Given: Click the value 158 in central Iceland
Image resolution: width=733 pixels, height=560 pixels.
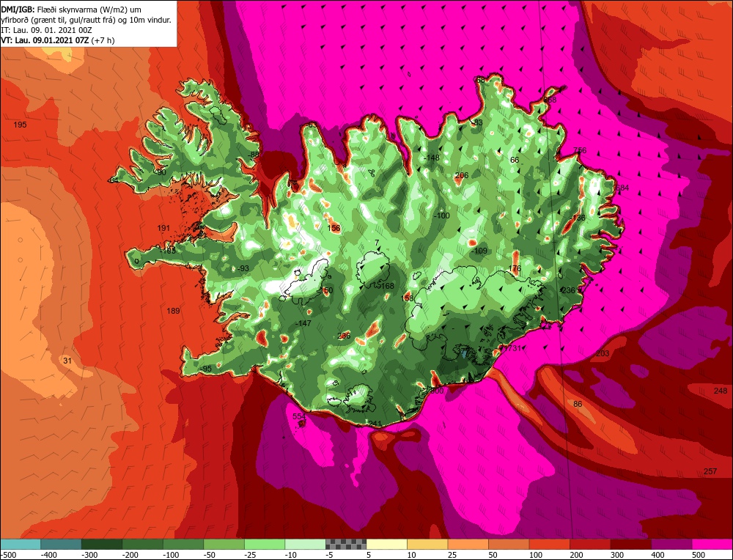Looking at the screenshot, I should coord(408,298).
